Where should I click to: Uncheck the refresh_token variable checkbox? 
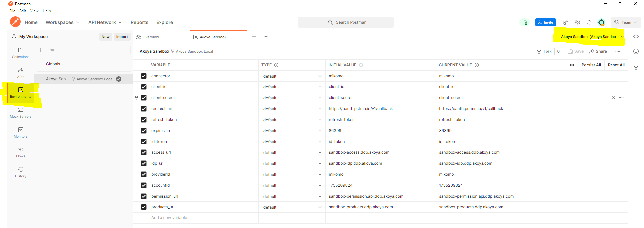(144, 120)
